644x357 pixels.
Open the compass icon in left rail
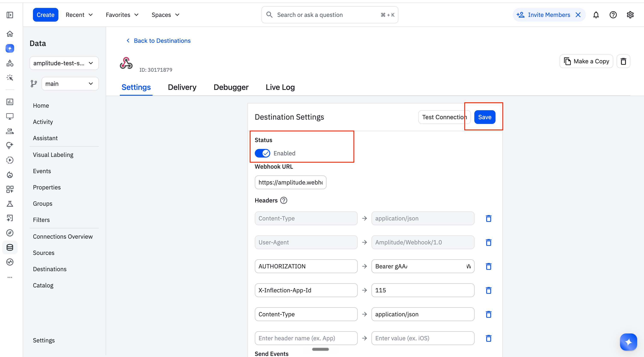pyautogui.click(x=10, y=233)
